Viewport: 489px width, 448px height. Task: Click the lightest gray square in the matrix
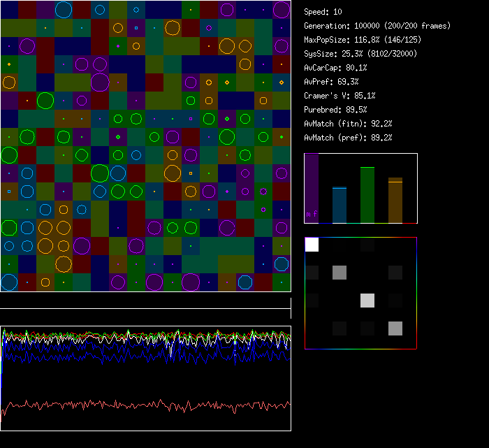(367, 301)
